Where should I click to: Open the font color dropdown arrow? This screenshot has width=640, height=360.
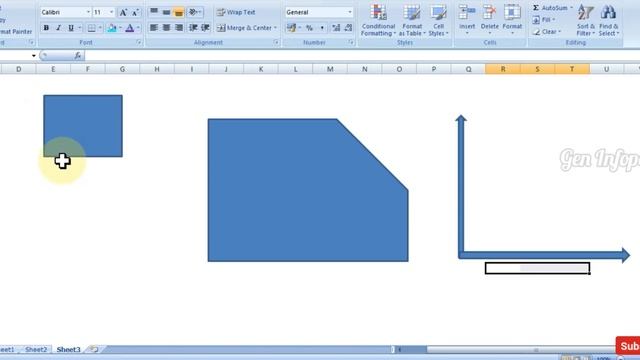point(138,28)
